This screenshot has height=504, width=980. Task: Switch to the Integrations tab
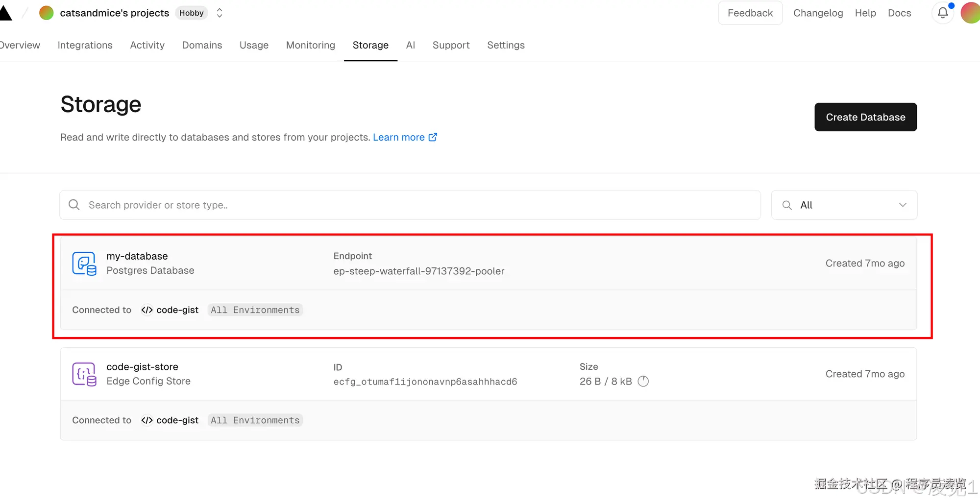(x=85, y=45)
